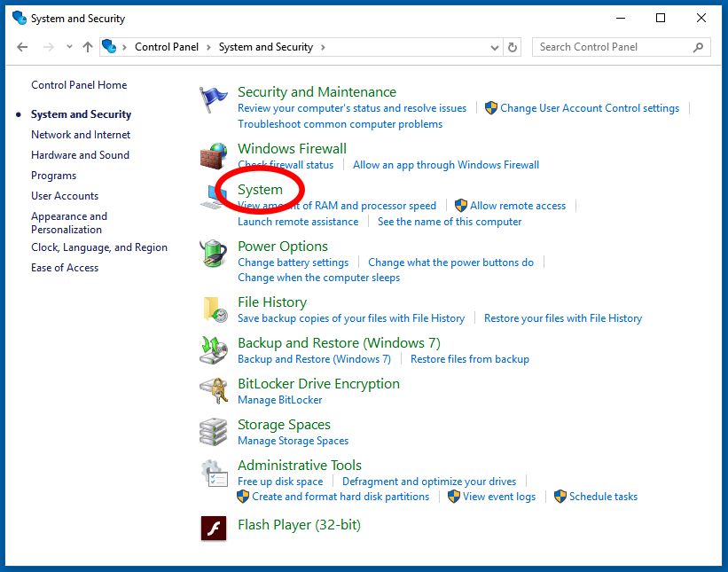Click View event logs link

pos(499,497)
